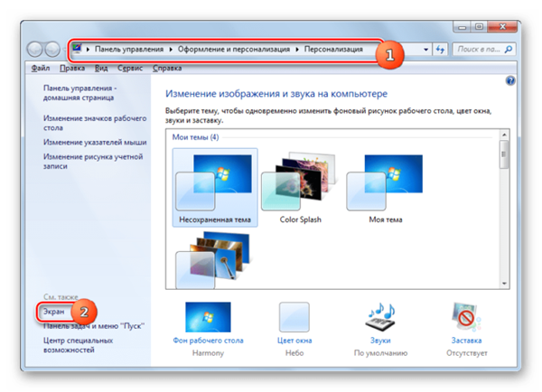Open the "Файл" menu

tap(41, 68)
